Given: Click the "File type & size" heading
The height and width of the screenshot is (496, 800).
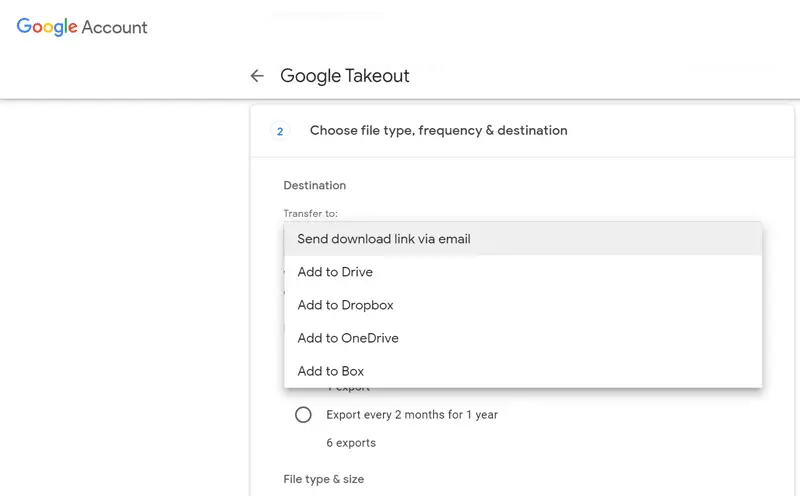Looking at the screenshot, I should (x=324, y=480).
